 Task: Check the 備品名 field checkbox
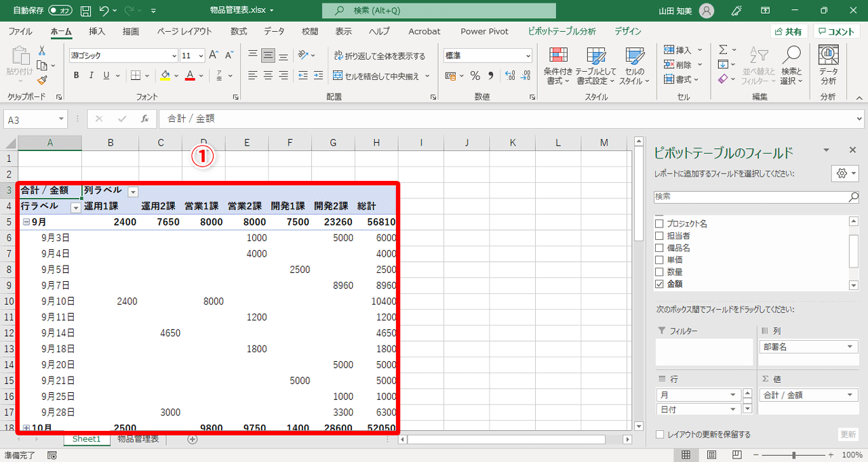[x=658, y=248]
